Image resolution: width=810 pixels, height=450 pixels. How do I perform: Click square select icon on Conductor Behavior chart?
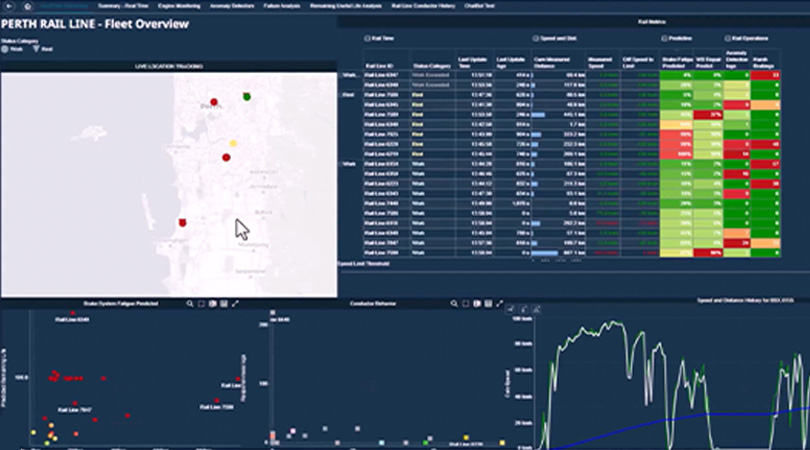[465, 304]
